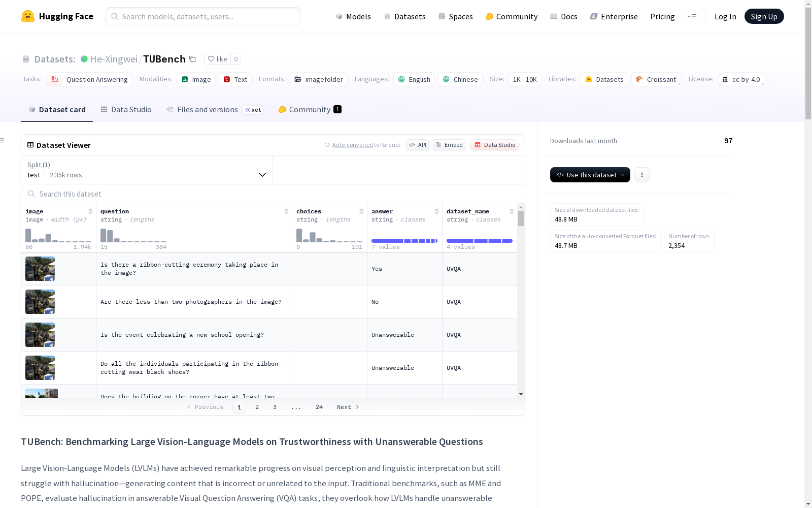
Task: Click the answer classes distribution bar
Action: pyautogui.click(x=404, y=241)
